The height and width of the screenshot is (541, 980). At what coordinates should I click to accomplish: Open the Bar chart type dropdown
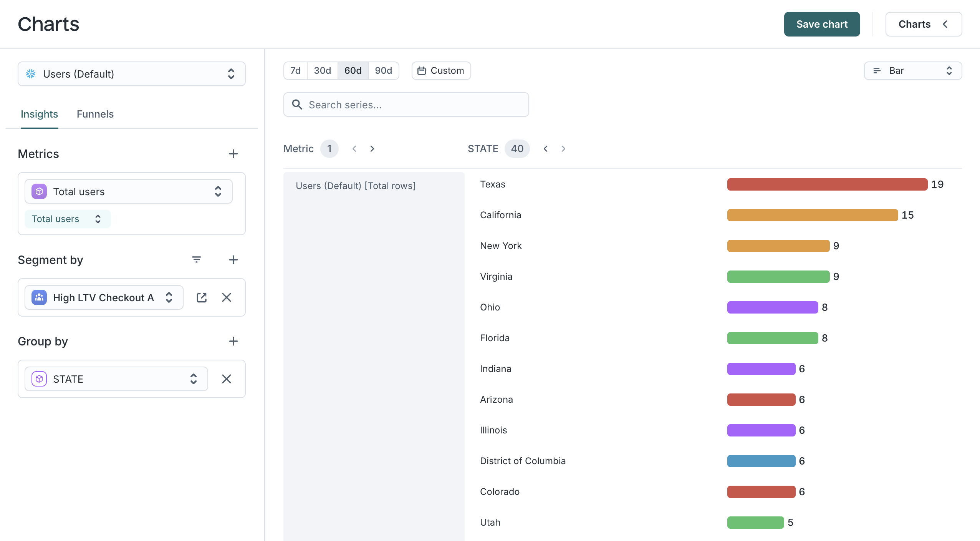[913, 71]
